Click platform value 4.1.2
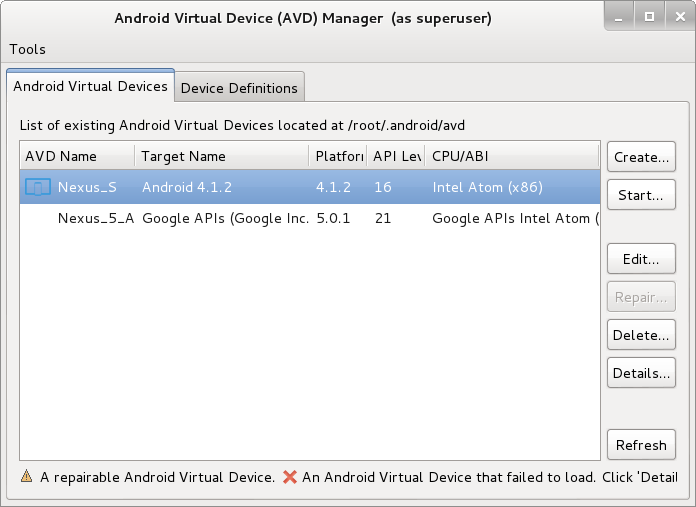 pyautogui.click(x=333, y=187)
